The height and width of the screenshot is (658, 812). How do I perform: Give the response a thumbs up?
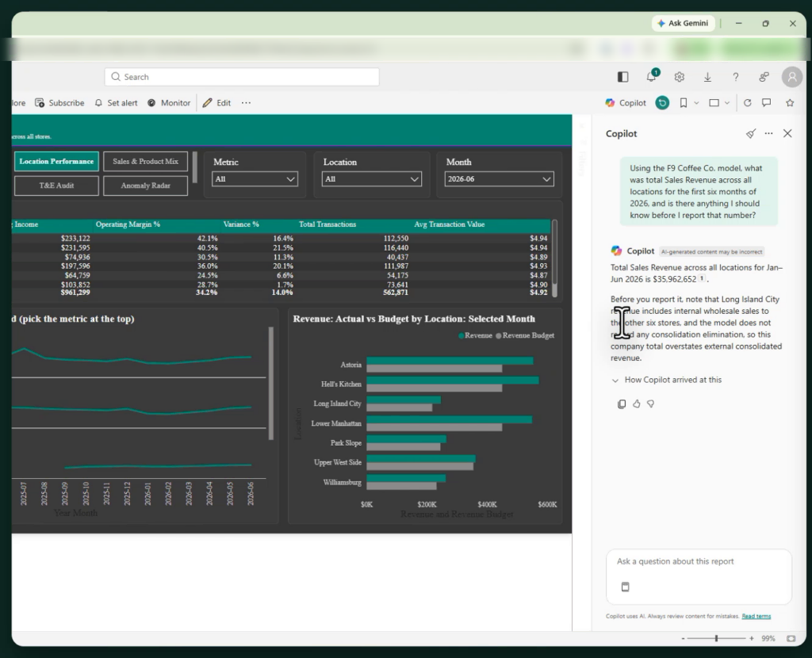tap(637, 404)
